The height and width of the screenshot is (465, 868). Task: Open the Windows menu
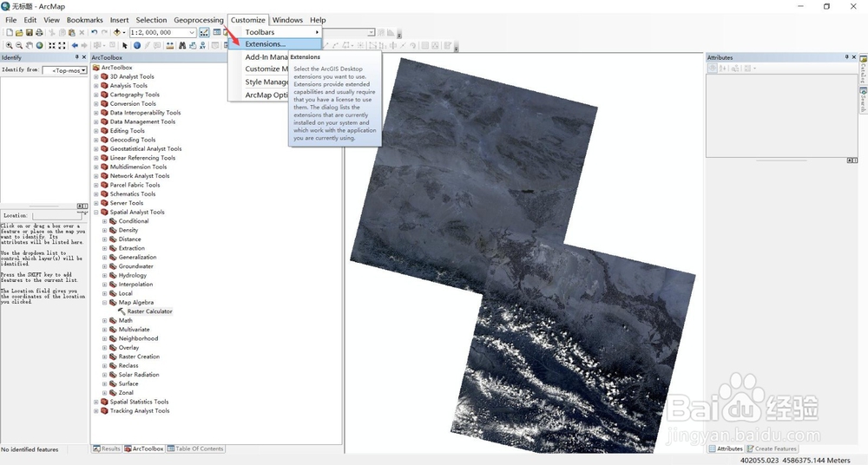tap(287, 20)
